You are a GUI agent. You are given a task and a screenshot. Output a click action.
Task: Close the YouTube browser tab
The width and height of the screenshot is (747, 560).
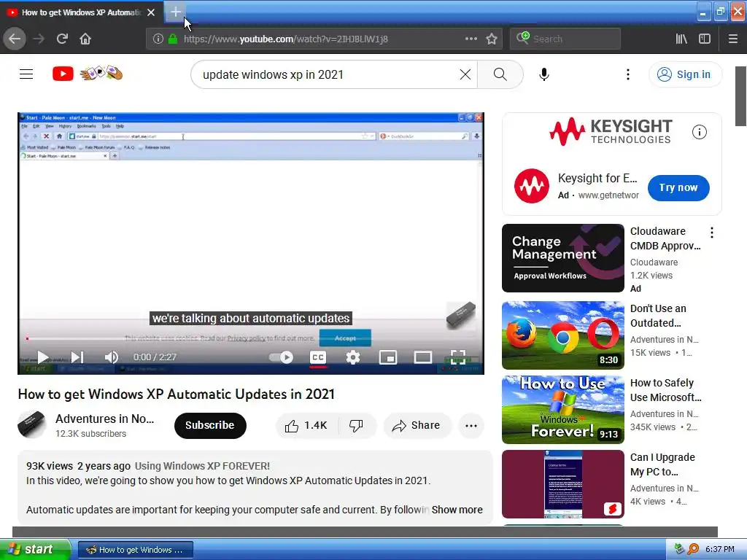pos(151,12)
